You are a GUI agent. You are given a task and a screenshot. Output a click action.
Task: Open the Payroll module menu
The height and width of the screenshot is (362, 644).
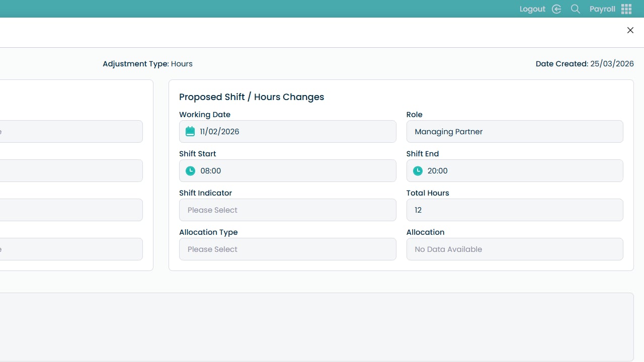(x=602, y=9)
